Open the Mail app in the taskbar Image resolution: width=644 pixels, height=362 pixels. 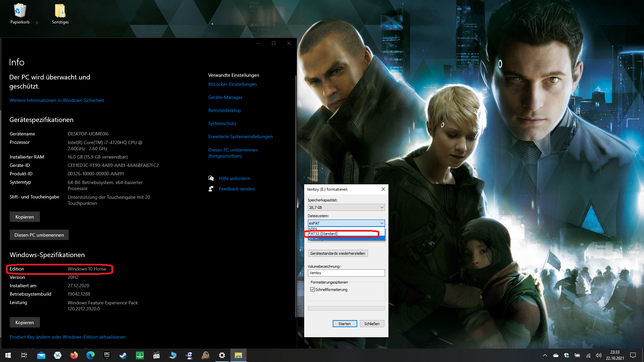pyautogui.click(x=41, y=355)
